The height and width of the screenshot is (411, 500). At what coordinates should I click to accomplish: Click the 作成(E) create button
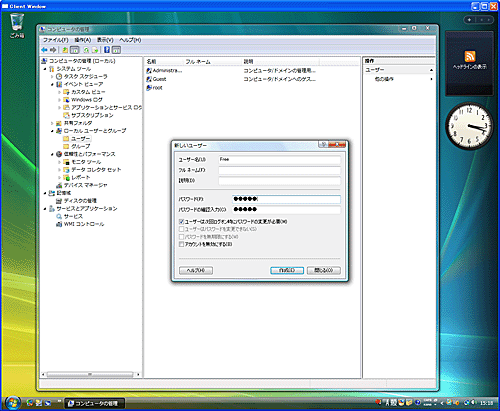click(287, 270)
